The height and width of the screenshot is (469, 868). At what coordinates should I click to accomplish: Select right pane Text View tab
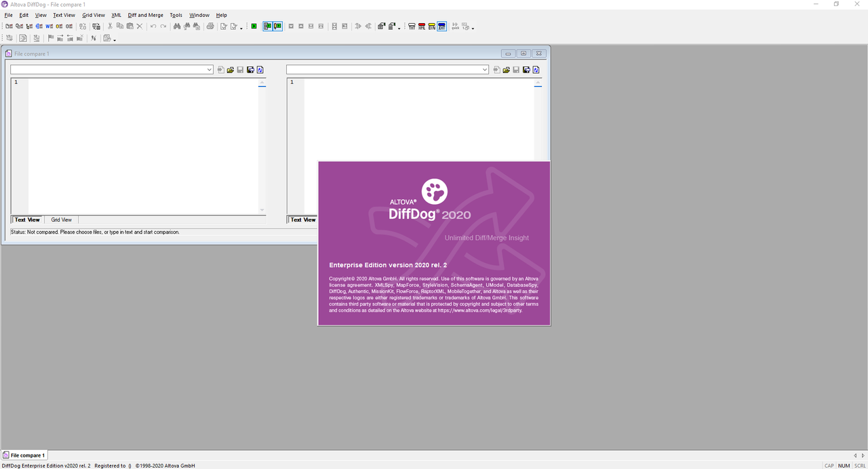303,220
